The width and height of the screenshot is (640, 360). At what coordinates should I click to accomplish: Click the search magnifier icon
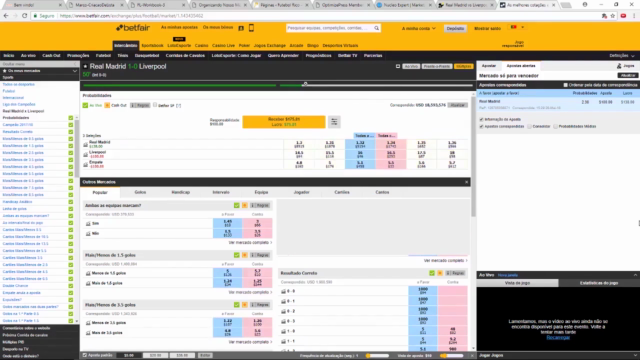376,28
